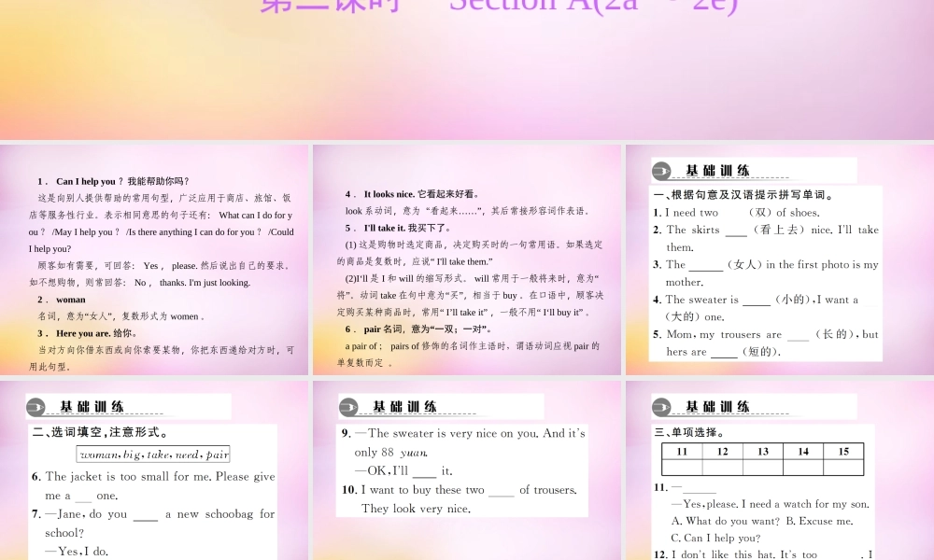Select the pencil icon above 三、单项选择
The image size is (934, 560).
[660, 406]
